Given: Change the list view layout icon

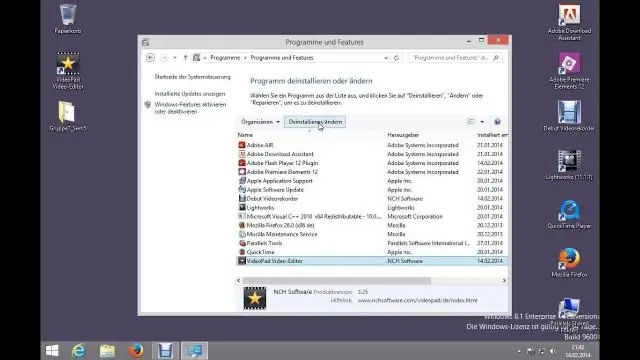Looking at the screenshot, I should click(471, 122).
